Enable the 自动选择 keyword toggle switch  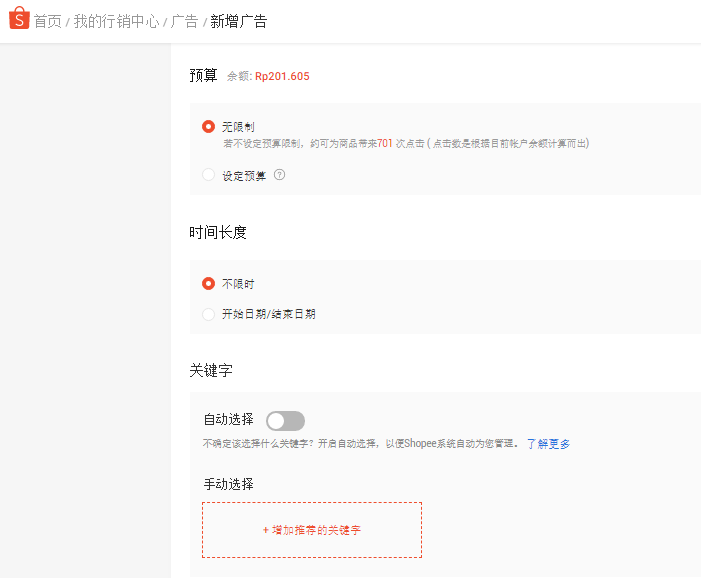click(285, 421)
